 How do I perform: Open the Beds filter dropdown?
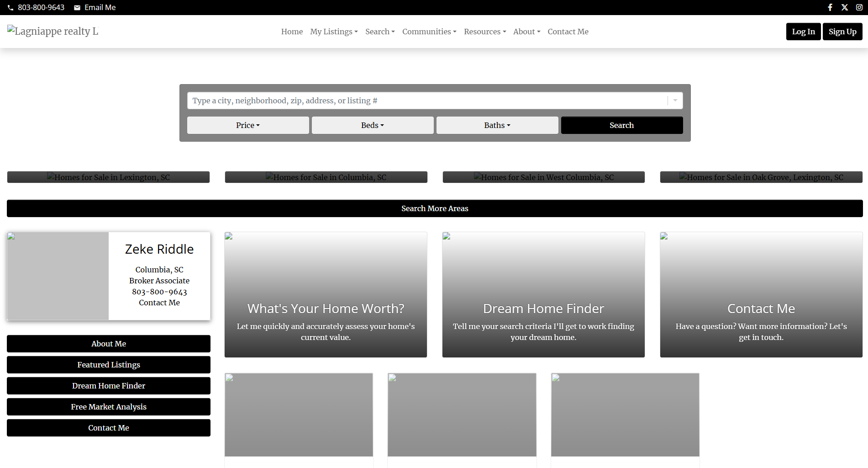point(373,125)
